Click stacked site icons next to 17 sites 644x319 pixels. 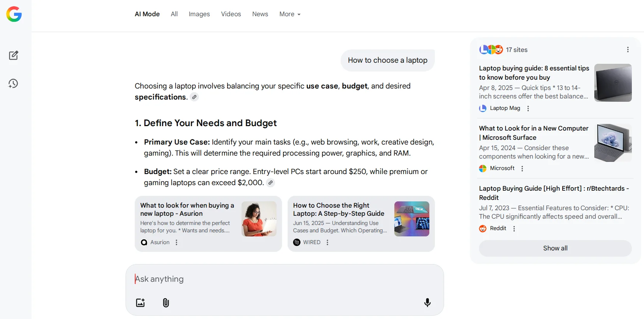coord(491,49)
